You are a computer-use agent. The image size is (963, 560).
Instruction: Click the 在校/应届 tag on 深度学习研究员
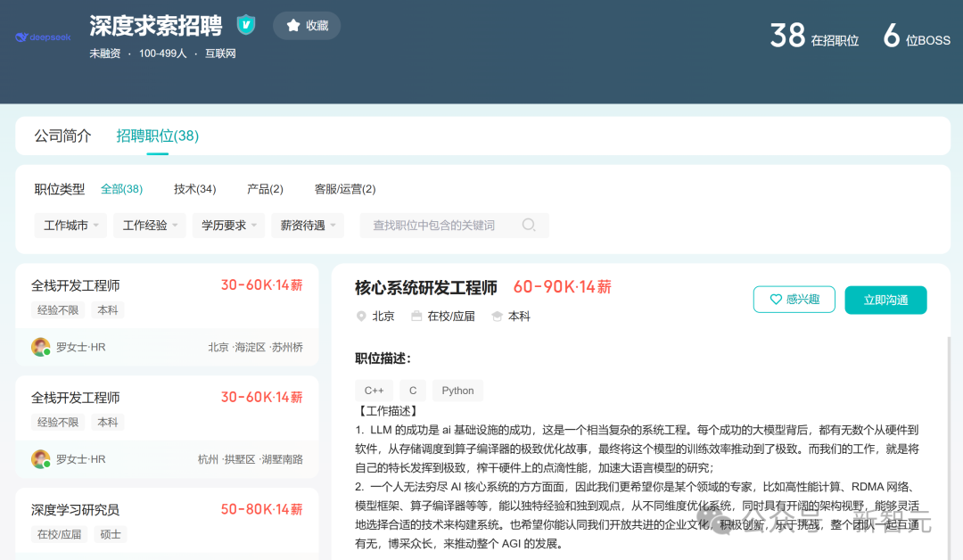(59, 534)
